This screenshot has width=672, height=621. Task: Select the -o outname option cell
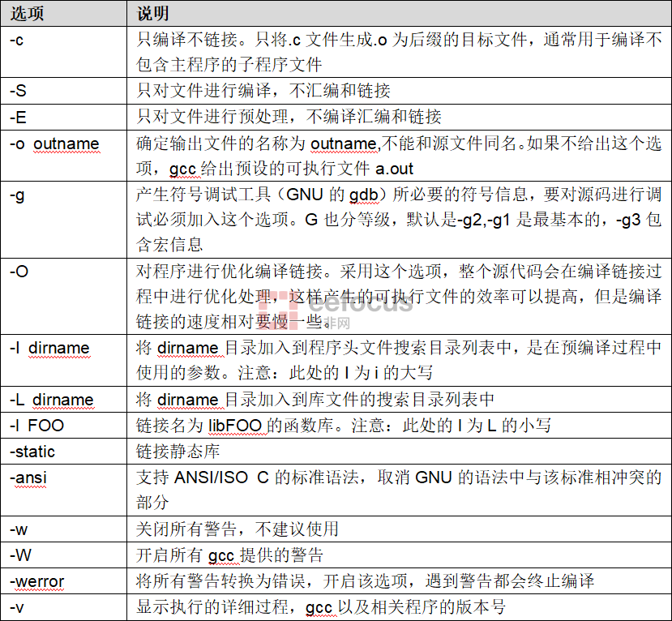click(x=63, y=156)
